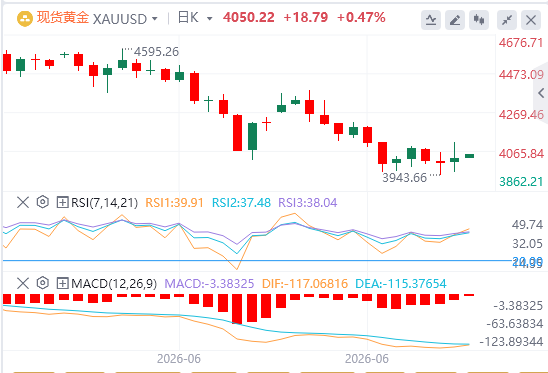548x373 pixels.
Task: Click the 3943.66 low price marker
Action: pos(404,178)
